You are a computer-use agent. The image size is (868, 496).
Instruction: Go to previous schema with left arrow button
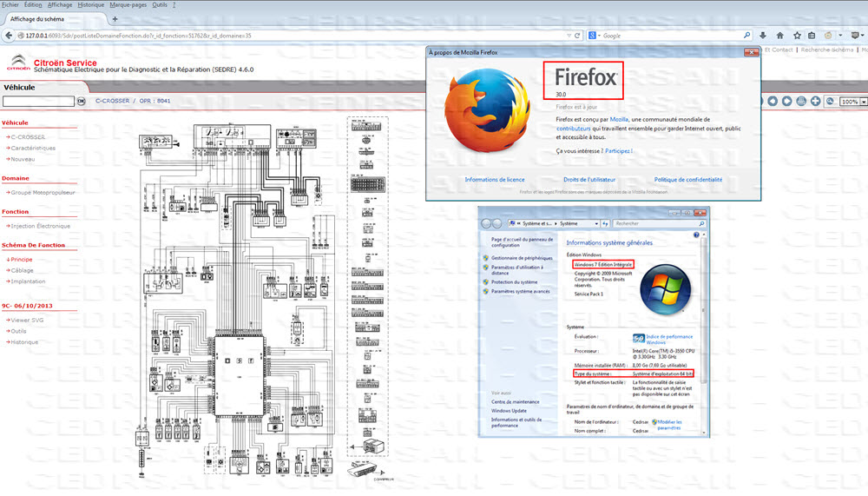(773, 102)
